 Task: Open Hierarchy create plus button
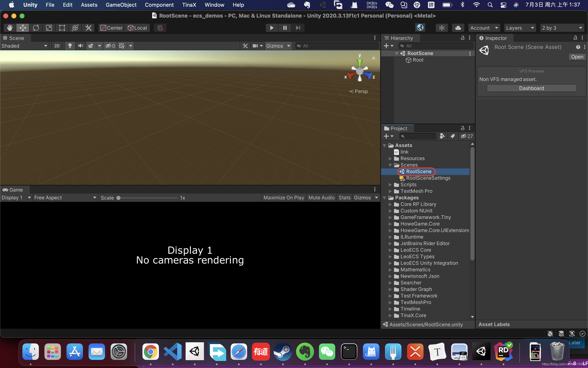click(x=388, y=46)
